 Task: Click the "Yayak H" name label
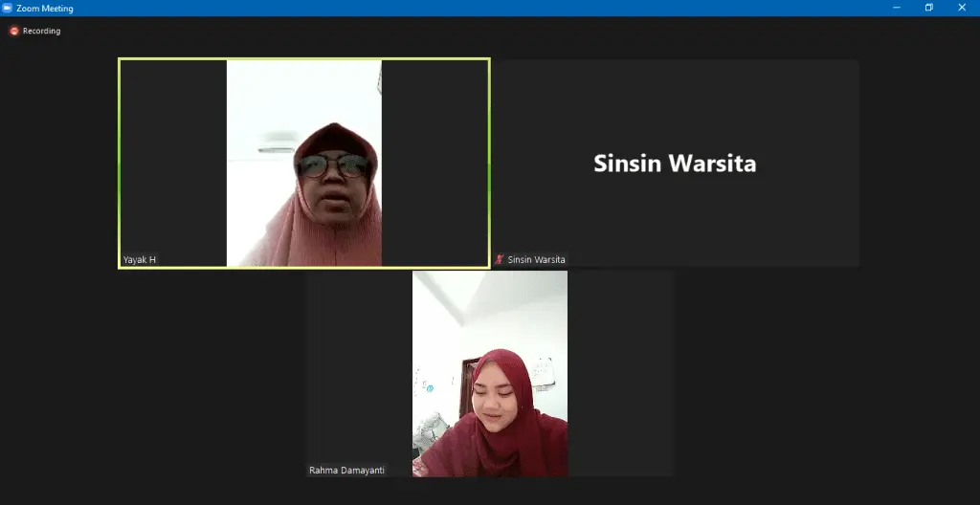pyautogui.click(x=140, y=259)
